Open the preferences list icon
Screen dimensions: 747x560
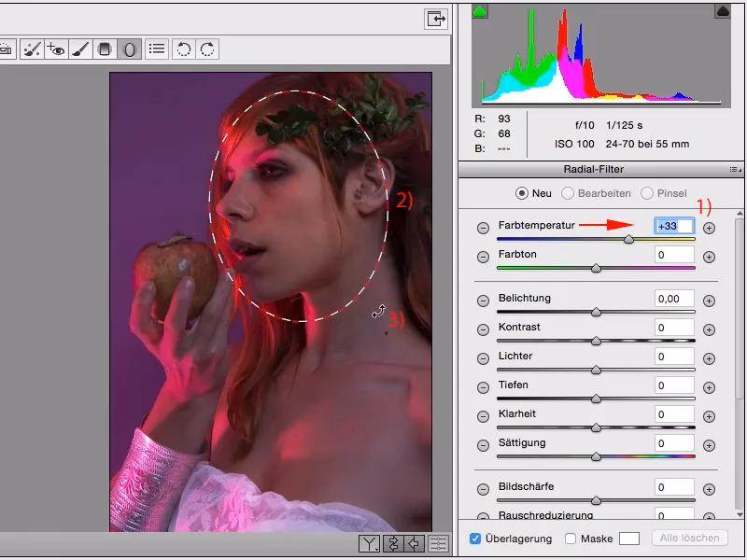[x=157, y=49]
